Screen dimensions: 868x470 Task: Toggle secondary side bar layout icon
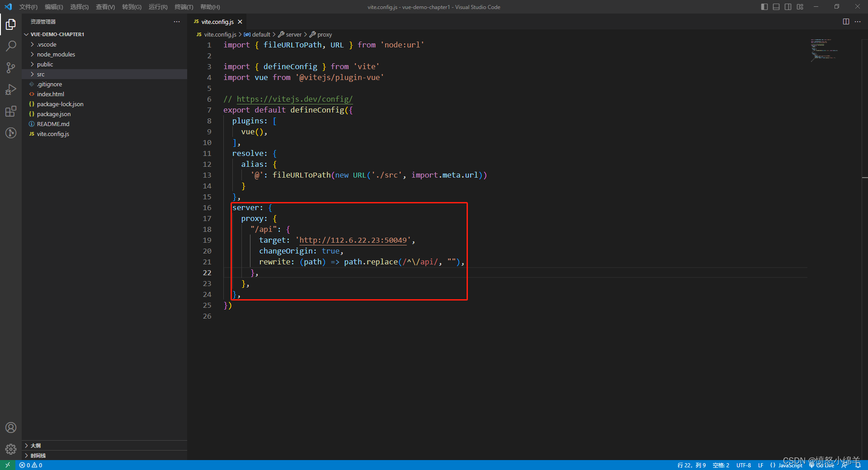pos(788,7)
